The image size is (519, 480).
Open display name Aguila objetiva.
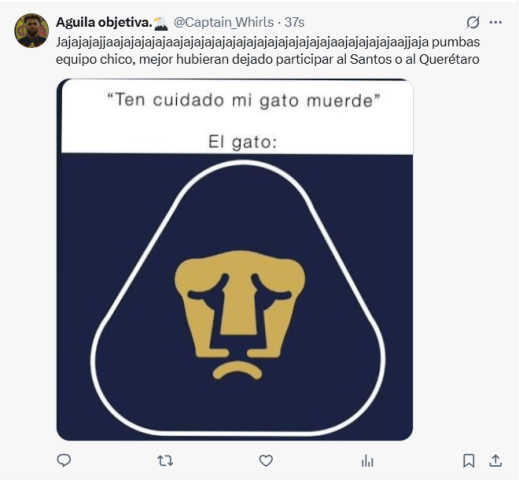pos(104,22)
